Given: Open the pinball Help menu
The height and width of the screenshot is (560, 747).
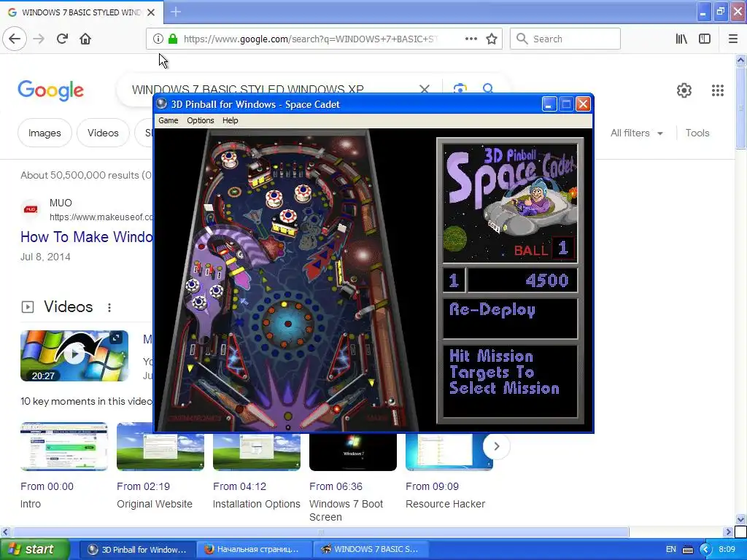Looking at the screenshot, I should (230, 120).
